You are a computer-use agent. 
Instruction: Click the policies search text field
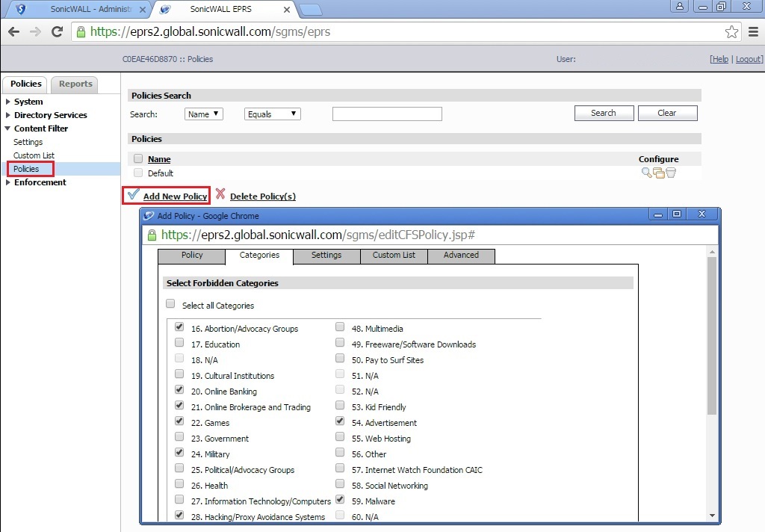[x=387, y=114]
